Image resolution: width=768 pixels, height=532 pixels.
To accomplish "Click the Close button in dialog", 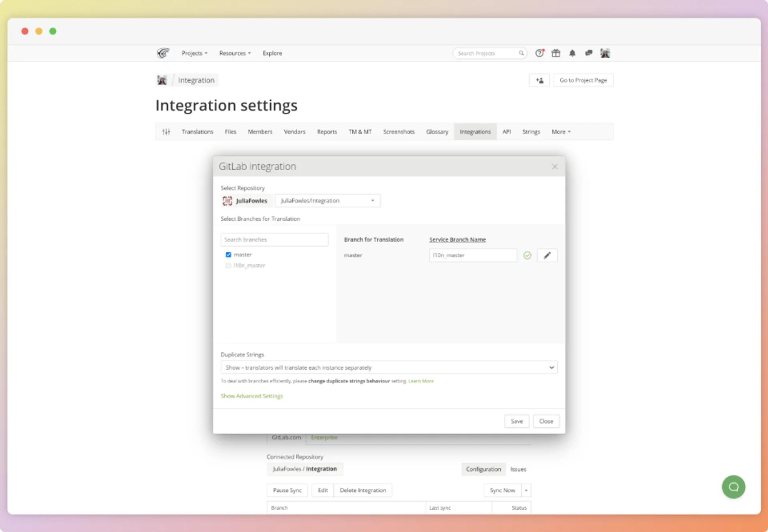I will [x=546, y=421].
